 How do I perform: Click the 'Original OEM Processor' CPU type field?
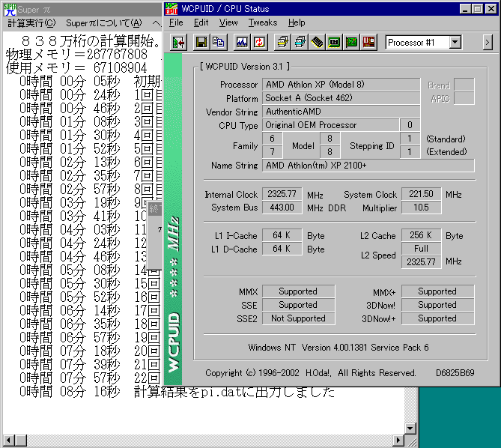tap(330, 125)
